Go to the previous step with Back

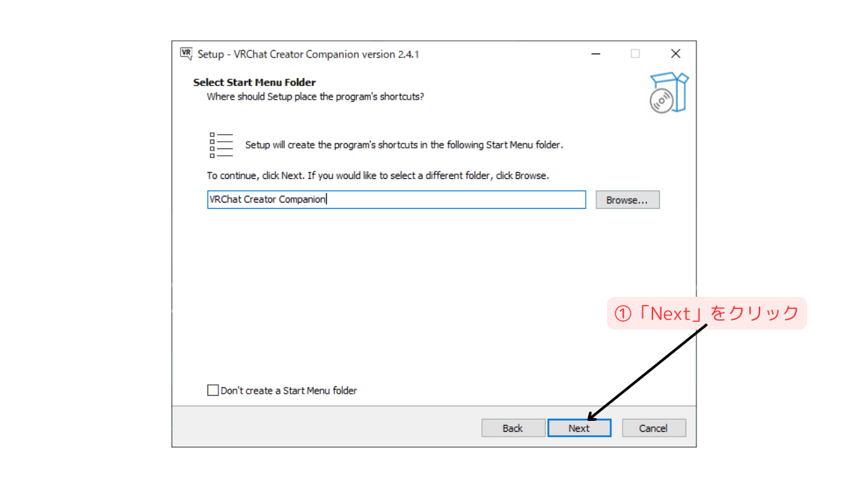tap(513, 428)
